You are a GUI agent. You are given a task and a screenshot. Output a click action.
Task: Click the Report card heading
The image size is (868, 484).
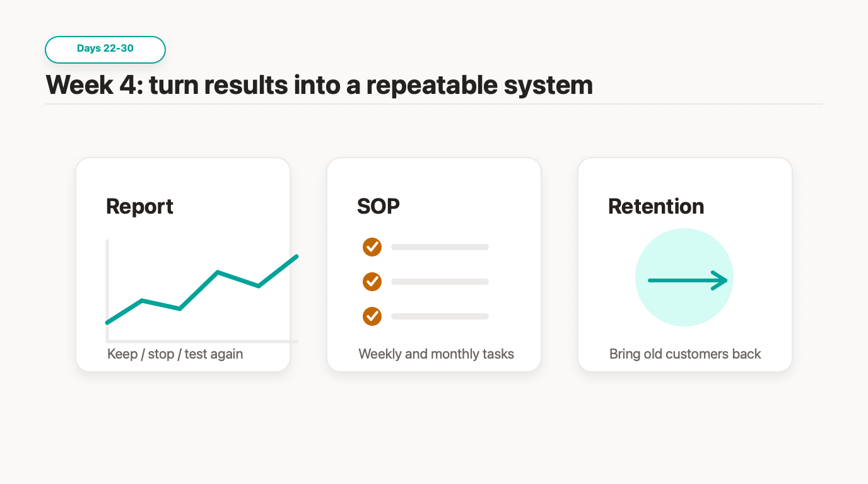pyautogui.click(x=139, y=206)
